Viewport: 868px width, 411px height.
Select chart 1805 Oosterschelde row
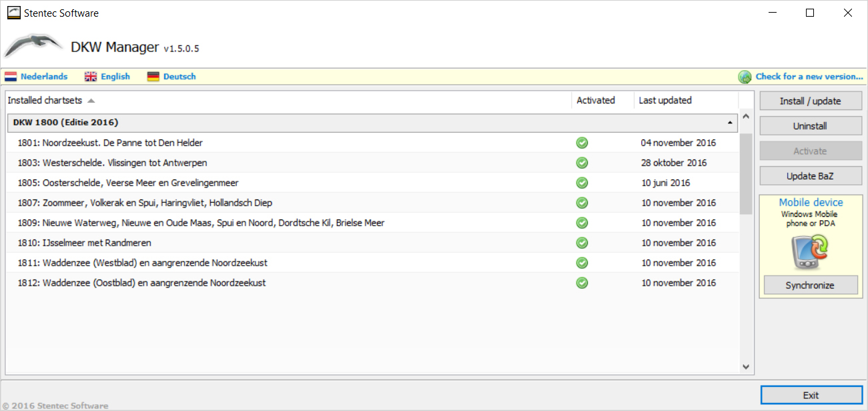pos(372,183)
